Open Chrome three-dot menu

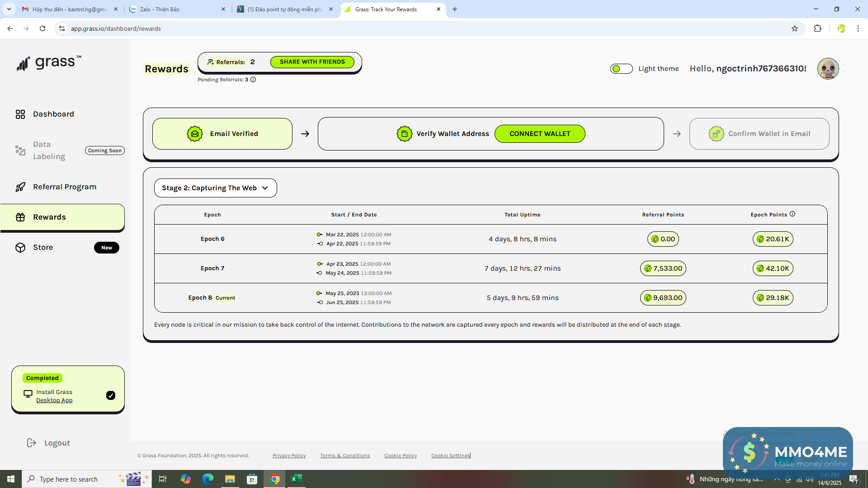point(858,28)
